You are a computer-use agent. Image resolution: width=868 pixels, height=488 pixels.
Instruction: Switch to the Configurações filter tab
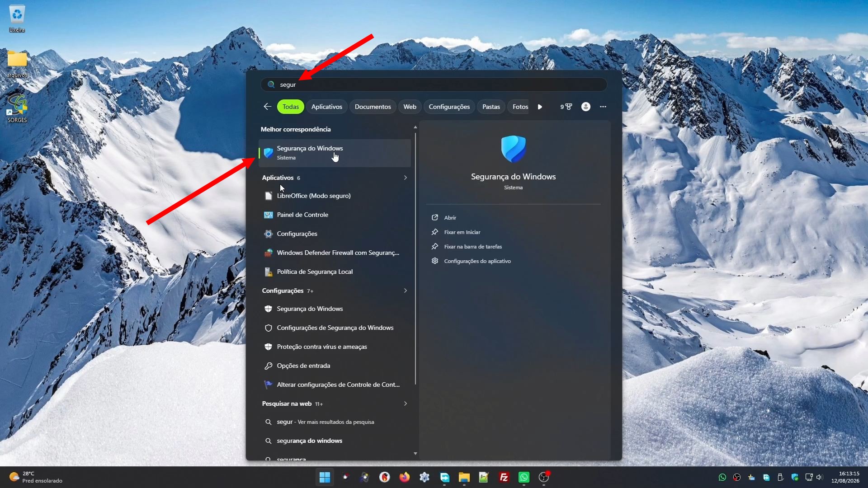pyautogui.click(x=449, y=107)
